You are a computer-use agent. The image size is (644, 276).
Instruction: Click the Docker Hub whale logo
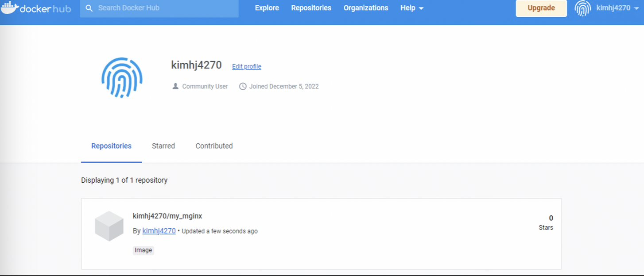pos(35,8)
